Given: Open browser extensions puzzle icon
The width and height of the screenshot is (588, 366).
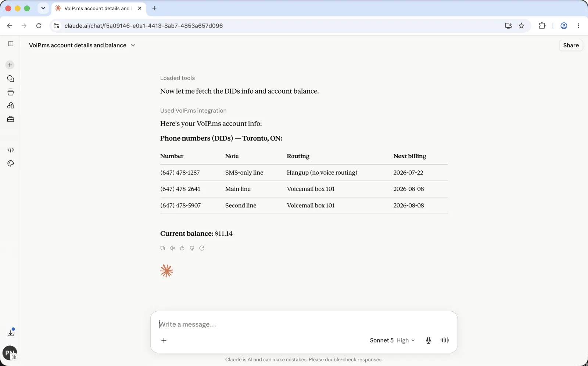Looking at the screenshot, I should (x=542, y=26).
